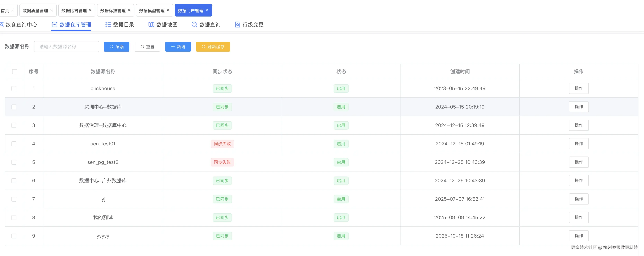The image size is (644, 256).
Task: Select the sen_test01 row checkbox
Action: click(x=14, y=144)
